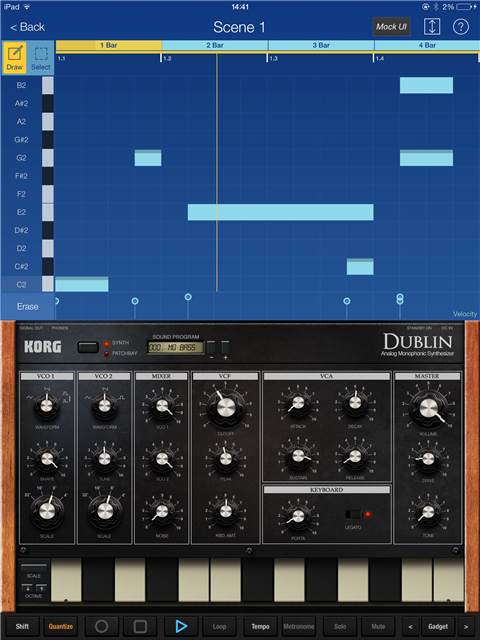Click the VCO 2 Tune knob
This screenshot has width=480, height=640.
click(104, 459)
